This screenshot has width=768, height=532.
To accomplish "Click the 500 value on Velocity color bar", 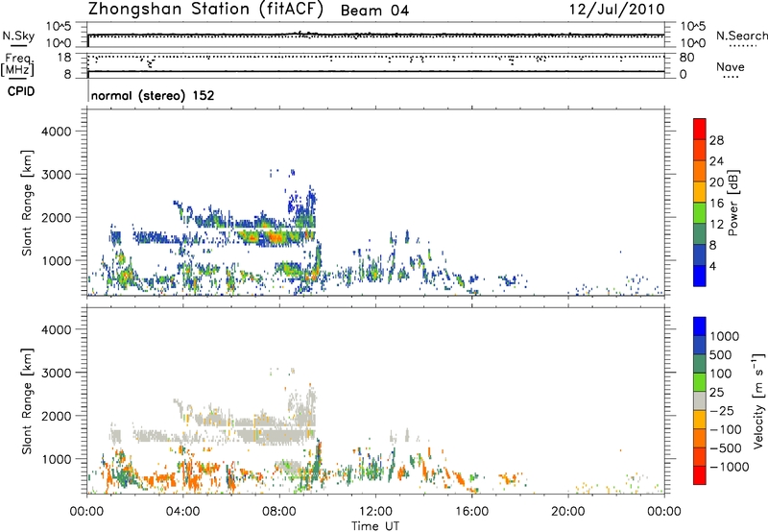I will (721, 355).
